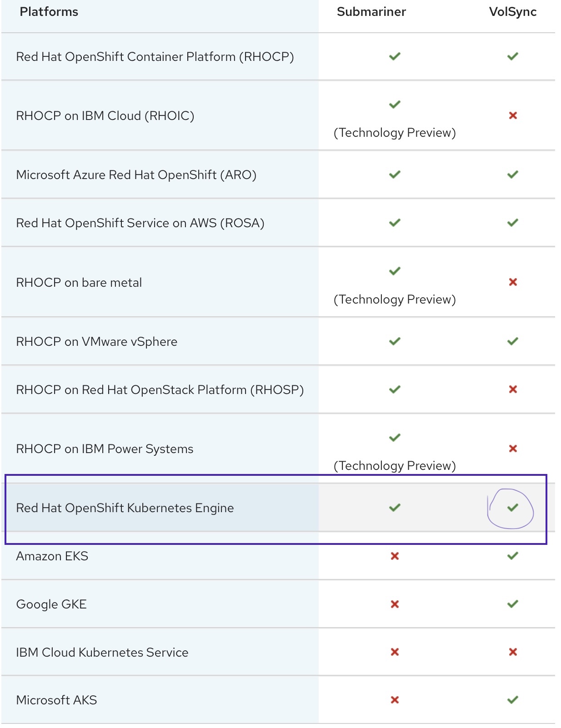Click the VolSync red X for IBM Cloud Kubernetes Service
The width and height of the screenshot is (561, 728).
click(513, 652)
